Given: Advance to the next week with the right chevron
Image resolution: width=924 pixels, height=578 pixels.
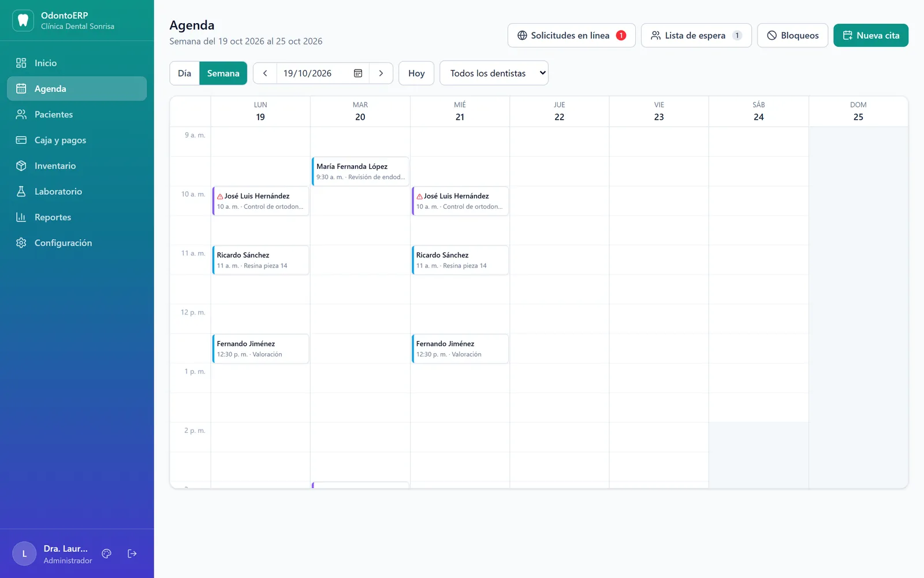Looking at the screenshot, I should (x=381, y=73).
